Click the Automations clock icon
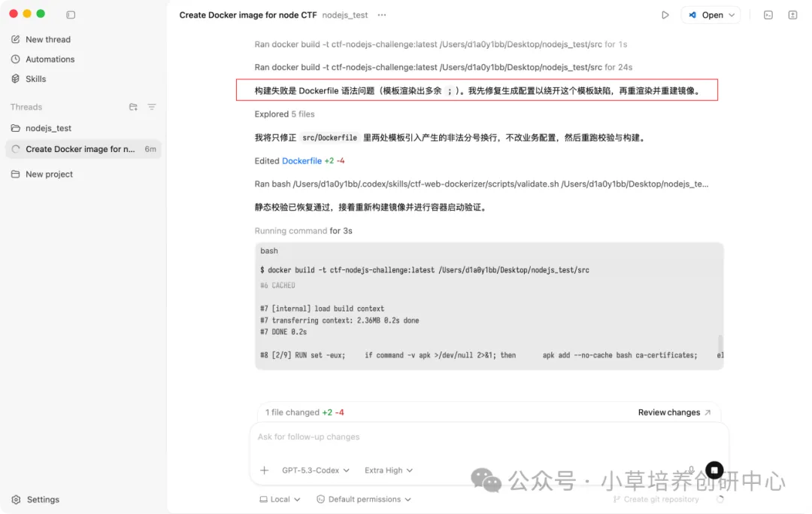This screenshot has height=514, width=812. coord(16,59)
